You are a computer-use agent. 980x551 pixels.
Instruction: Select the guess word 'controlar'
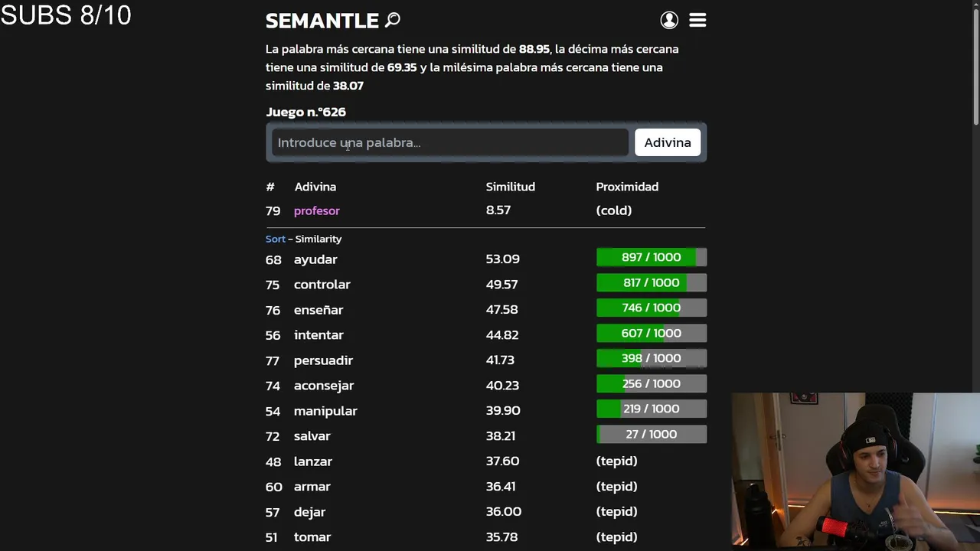[x=322, y=285]
